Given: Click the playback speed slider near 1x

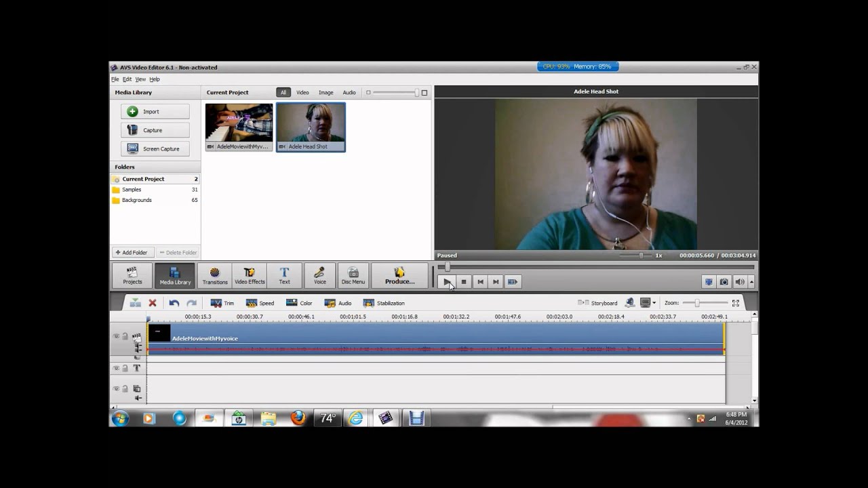Looking at the screenshot, I should pos(635,256).
